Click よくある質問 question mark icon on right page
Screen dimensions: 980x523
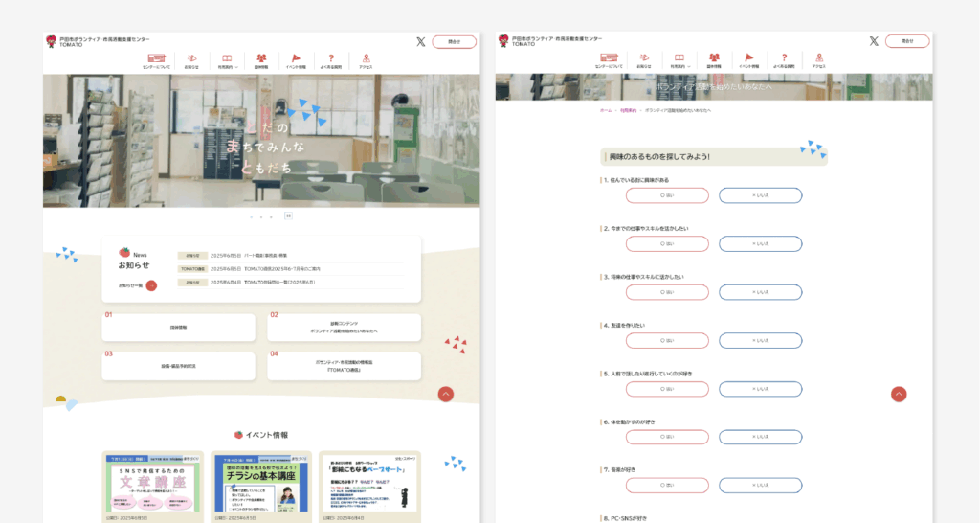pyautogui.click(x=784, y=57)
